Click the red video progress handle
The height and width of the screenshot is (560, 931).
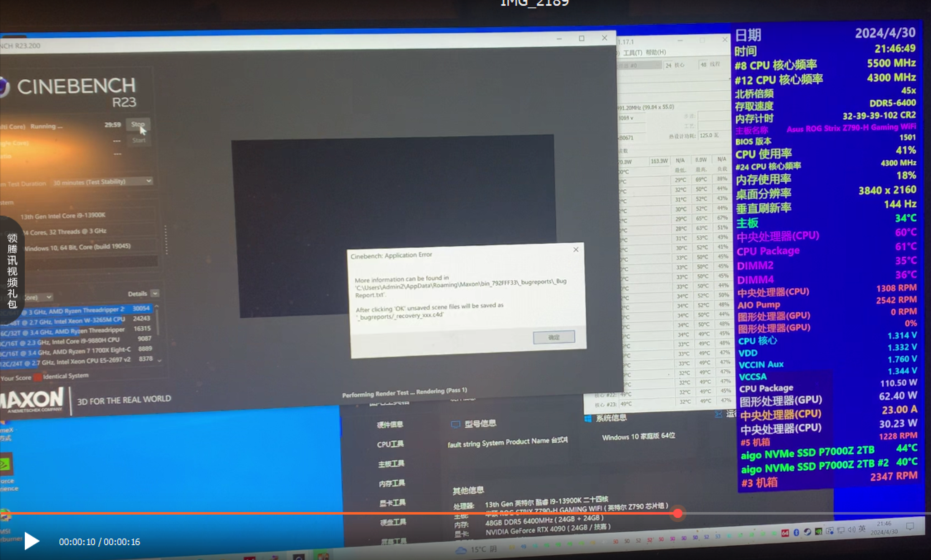tap(677, 513)
